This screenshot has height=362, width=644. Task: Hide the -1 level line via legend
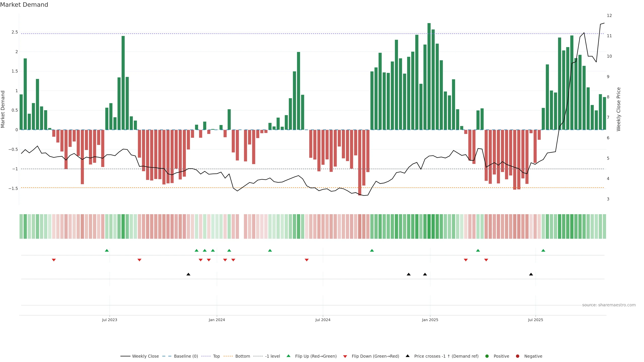click(x=272, y=356)
